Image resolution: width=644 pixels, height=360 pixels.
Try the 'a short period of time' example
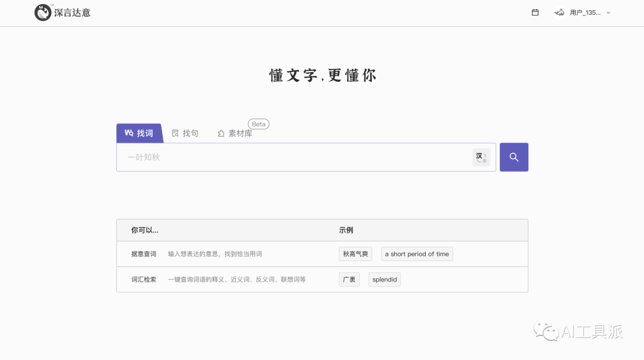pos(417,254)
